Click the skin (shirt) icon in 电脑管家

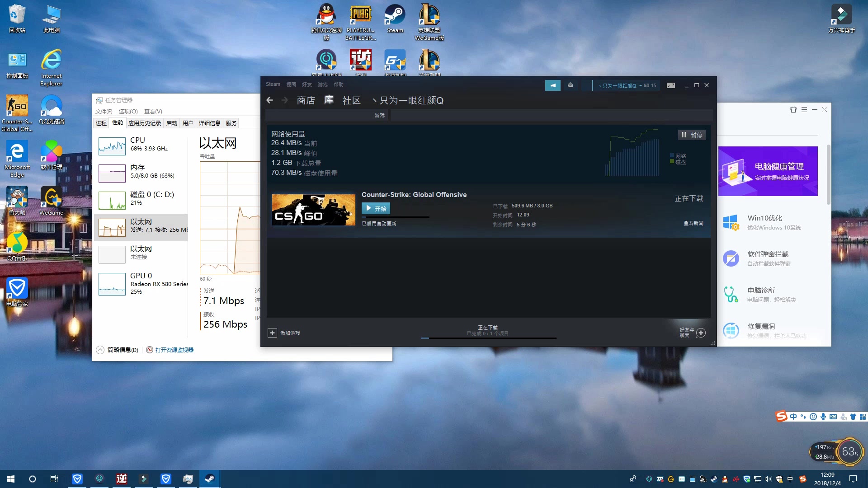[x=793, y=109]
